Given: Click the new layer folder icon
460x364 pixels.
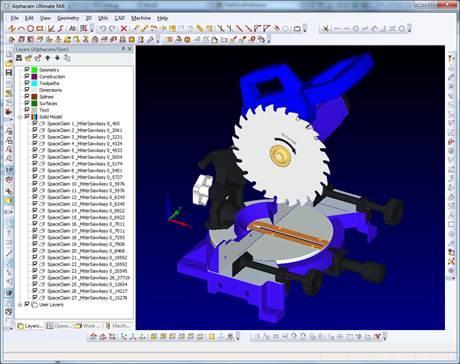Looking at the screenshot, I should pyautogui.click(x=29, y=58).
